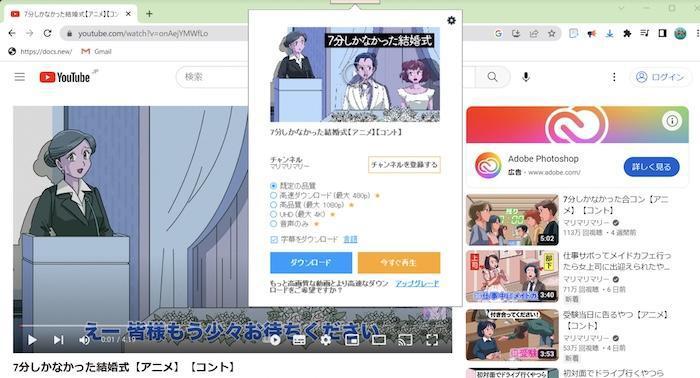Mute the video volume

(x=84, y=340)
